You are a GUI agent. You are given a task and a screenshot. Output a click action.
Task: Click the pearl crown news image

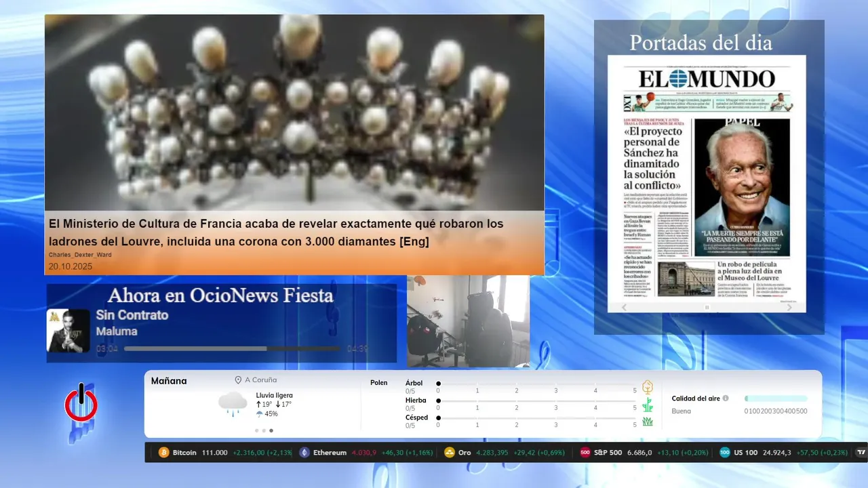(x=294, y=113)
